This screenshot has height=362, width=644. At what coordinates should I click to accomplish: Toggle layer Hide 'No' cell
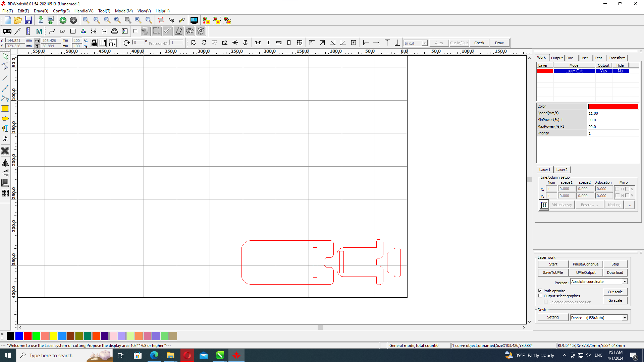(620, 71)
